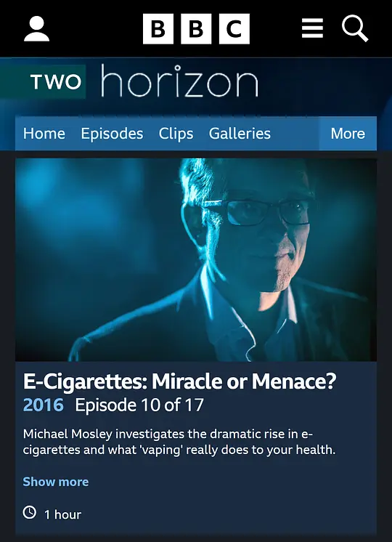Click the clock duration icon

[x=30, y=512]
